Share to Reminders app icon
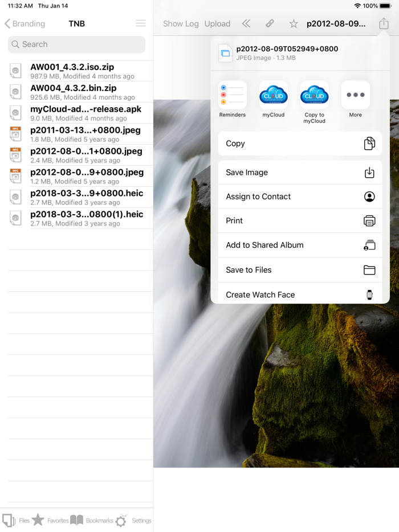The height and width of the screenshot is (532, 399). [232, 95]
